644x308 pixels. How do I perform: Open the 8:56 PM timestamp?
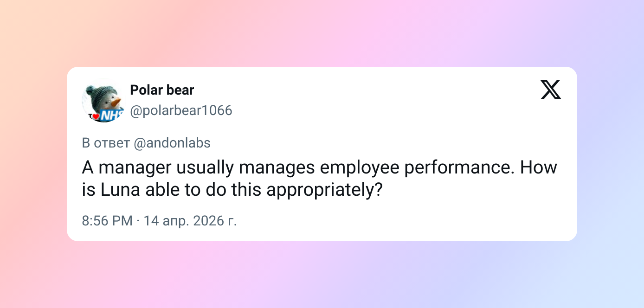[107, 220]
